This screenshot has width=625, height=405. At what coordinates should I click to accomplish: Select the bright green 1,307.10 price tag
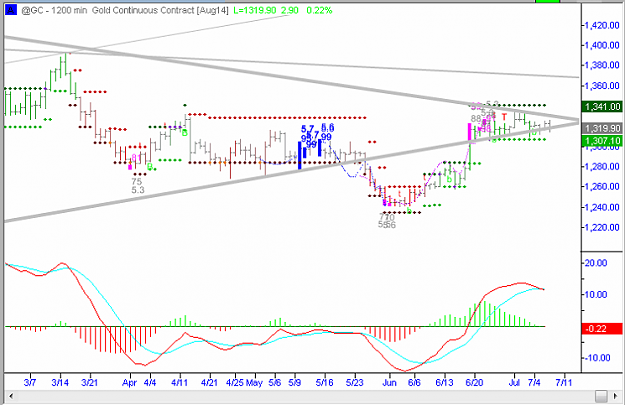point(601,141)
